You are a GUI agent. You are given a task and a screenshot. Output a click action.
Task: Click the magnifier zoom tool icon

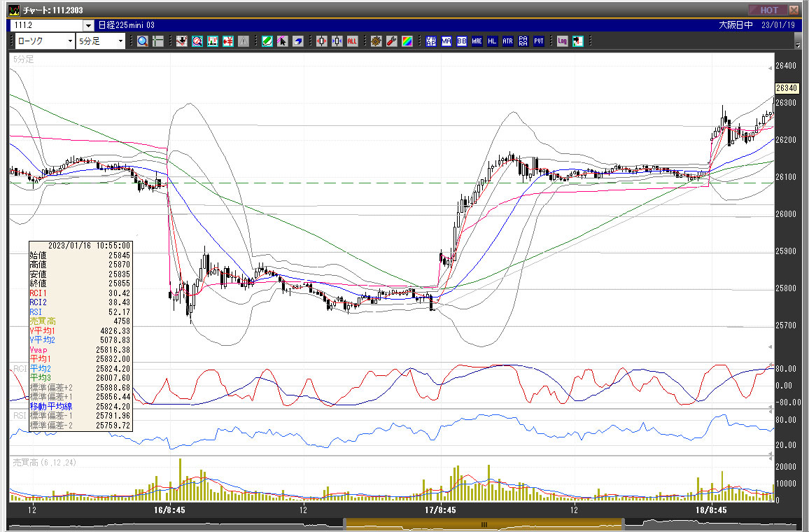click(143, 41)
